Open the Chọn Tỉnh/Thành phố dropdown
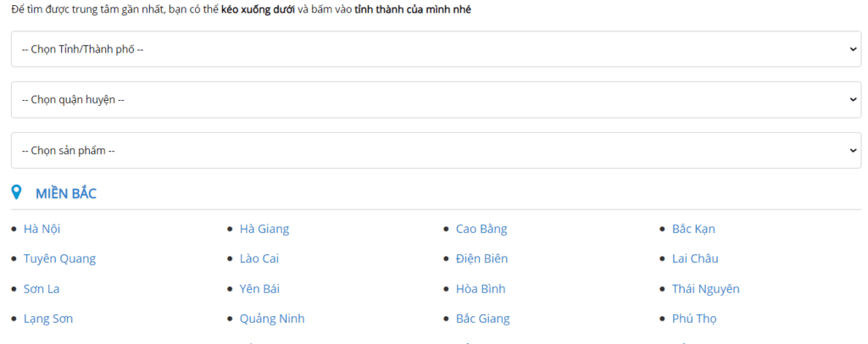Viewport: 868px width, 344px height. pyautogui.click(x=436, y=49)
